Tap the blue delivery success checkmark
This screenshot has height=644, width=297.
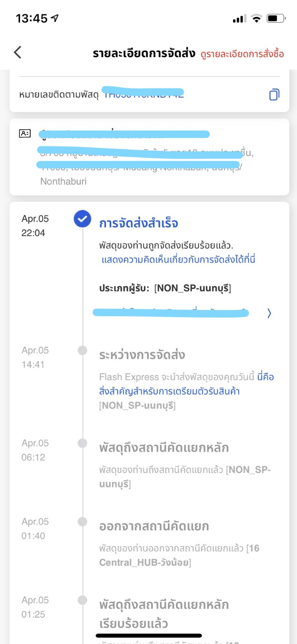pyautogui.click(x=82, y=219)
